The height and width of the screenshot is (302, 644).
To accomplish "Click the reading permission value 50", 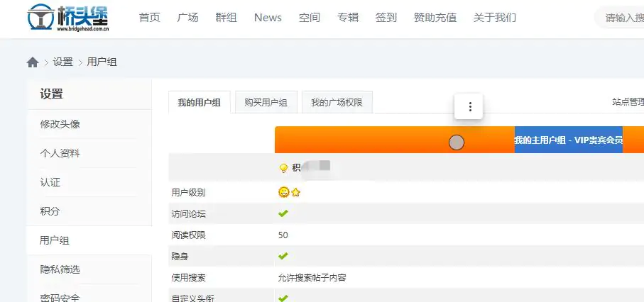I will pos(283,235).
